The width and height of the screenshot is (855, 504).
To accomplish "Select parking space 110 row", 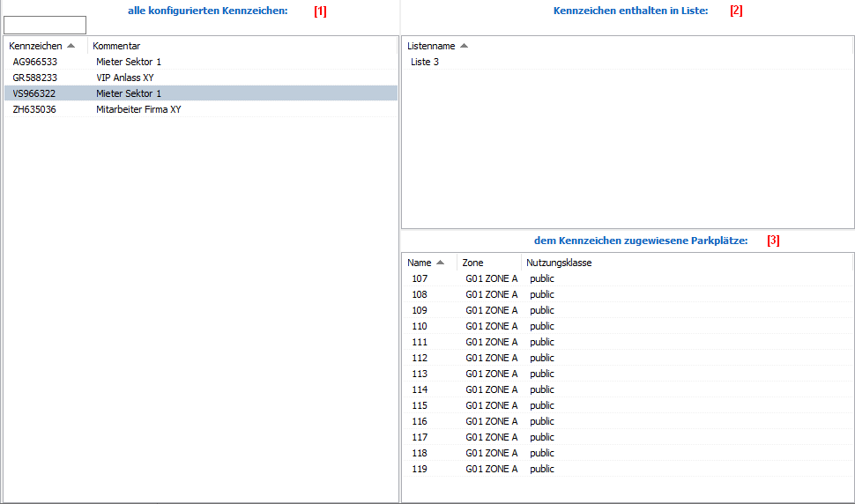I will [420, 326].
